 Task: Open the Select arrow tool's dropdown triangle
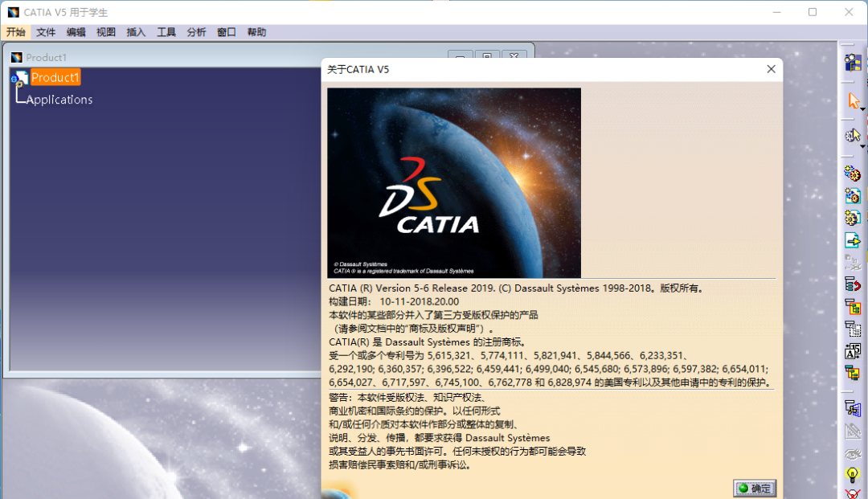click(863, 109)
